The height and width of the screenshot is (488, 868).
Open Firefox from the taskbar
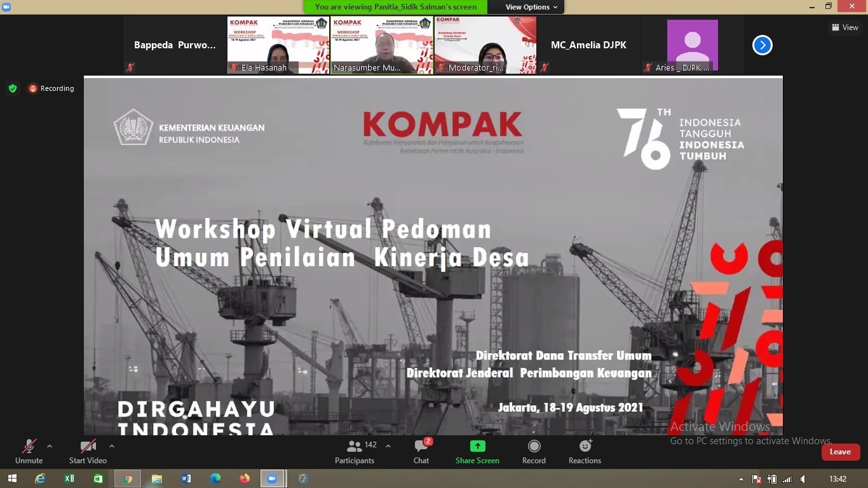(245, 478)
